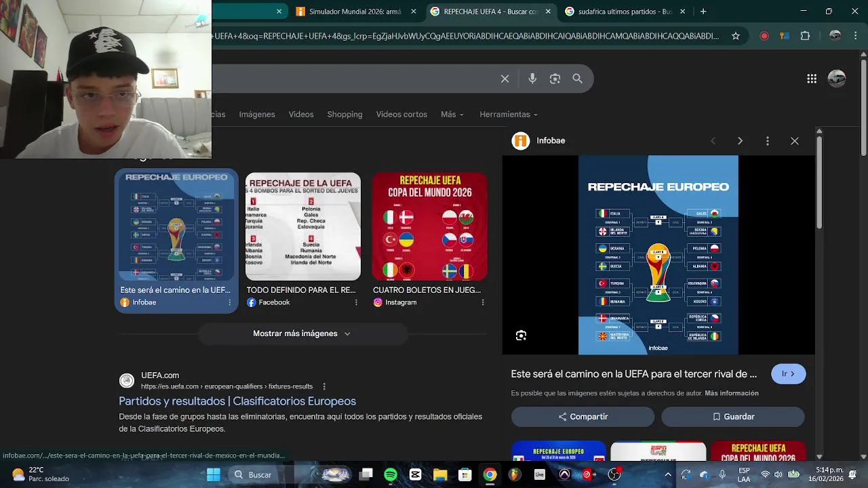
Task: Open the Chrome extensions puzzle icon
Action: click(805, 36)
